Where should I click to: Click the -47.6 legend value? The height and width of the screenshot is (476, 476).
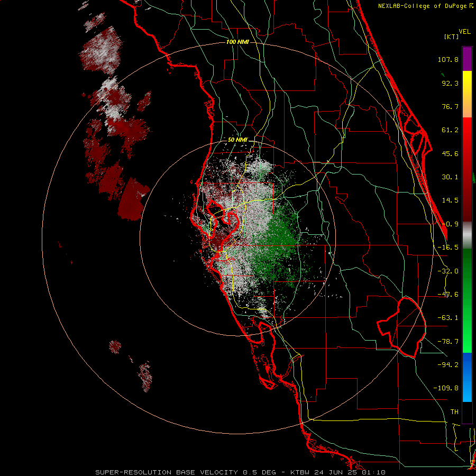pos(448,295)
